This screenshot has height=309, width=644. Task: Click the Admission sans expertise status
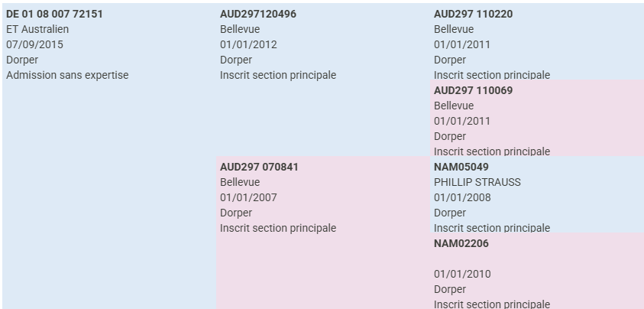click(x=67, y=75)
